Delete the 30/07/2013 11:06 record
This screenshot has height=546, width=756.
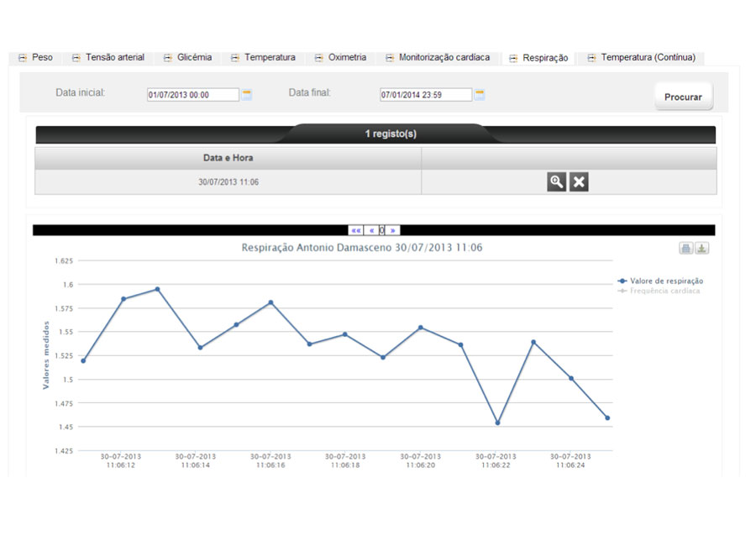(x=579, y=182)
